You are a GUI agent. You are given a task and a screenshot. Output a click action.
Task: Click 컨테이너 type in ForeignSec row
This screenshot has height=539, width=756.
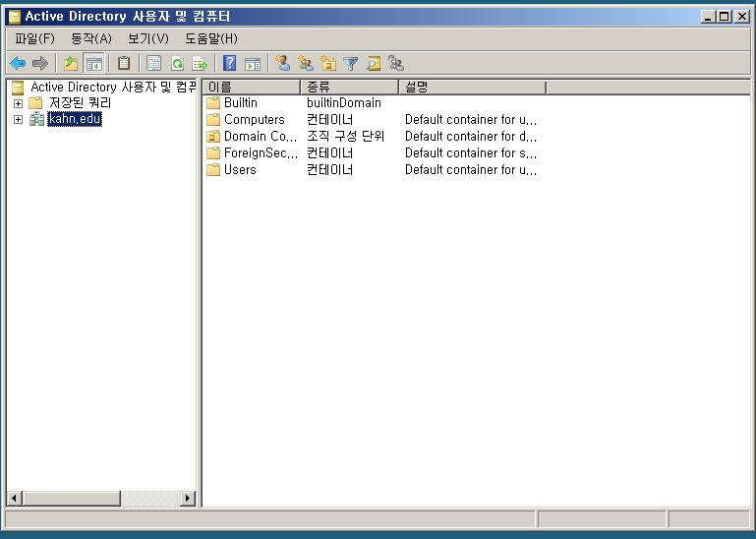coord(329,153)
